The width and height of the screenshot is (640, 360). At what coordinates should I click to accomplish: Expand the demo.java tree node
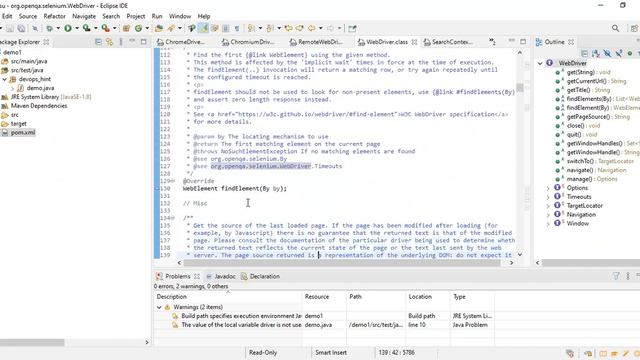tap(12, 88)
